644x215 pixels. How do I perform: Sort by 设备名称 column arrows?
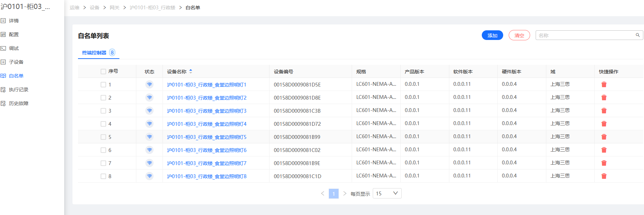click(x=191, y=71)
